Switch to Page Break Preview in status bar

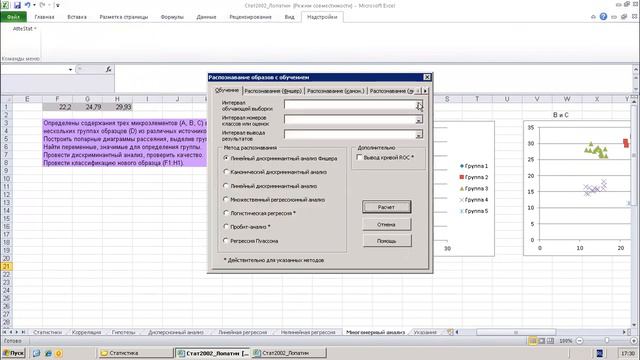[x=551, y=340]
